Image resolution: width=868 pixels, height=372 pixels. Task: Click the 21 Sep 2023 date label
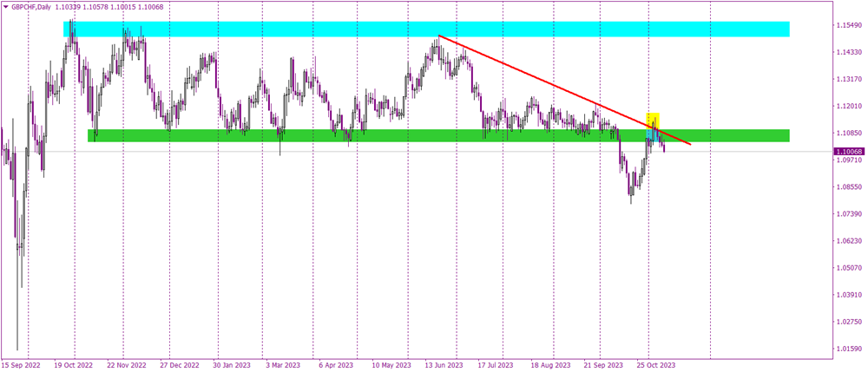[603, 365]
